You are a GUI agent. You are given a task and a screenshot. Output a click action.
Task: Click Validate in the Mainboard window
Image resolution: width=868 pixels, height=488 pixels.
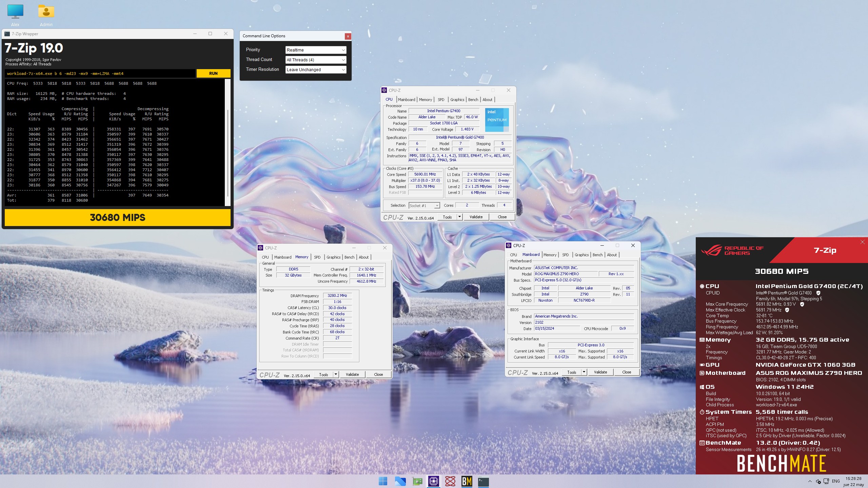pos(600,372)
